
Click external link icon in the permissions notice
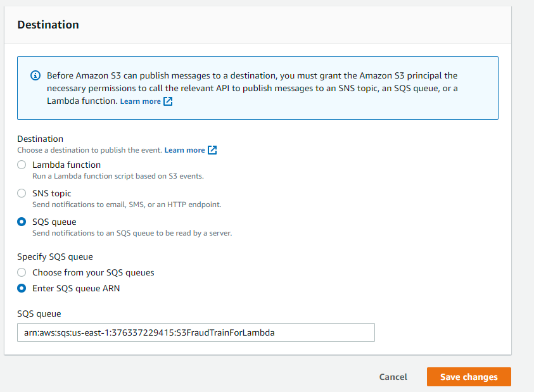(168, 101)
